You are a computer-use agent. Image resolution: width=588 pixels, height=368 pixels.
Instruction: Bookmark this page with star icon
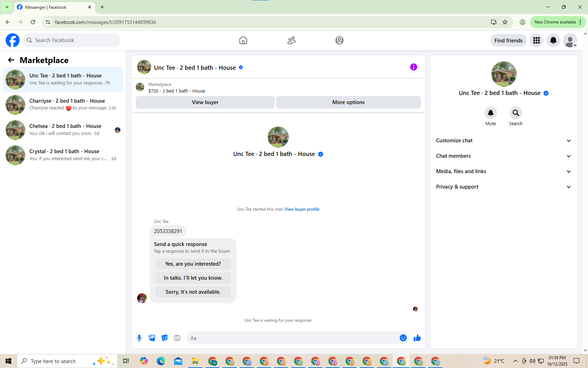coord(505,22)
